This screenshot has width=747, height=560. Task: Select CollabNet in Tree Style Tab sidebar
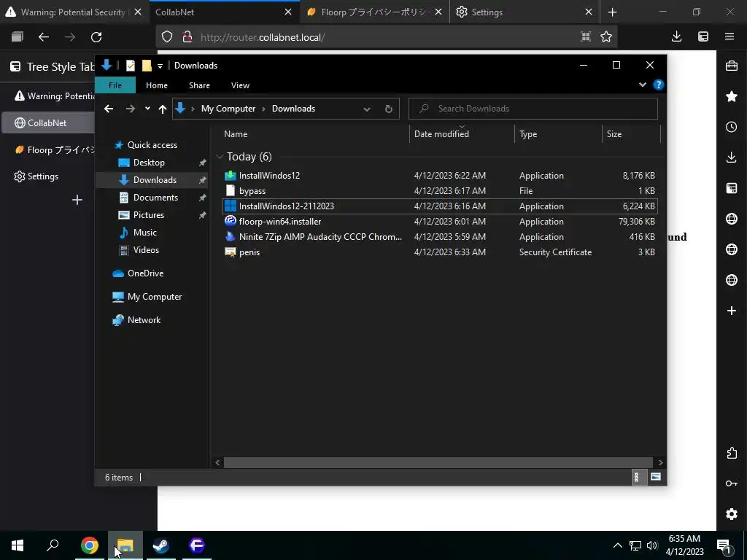coord(48,122)
